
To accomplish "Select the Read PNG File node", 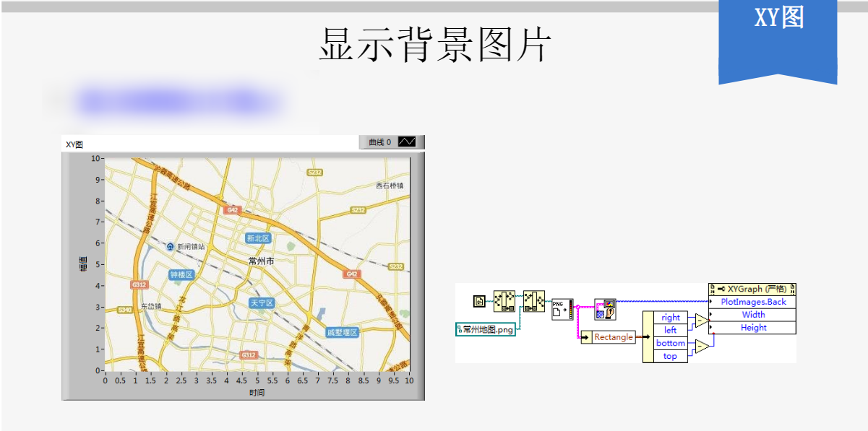I will tap(562, 310).
